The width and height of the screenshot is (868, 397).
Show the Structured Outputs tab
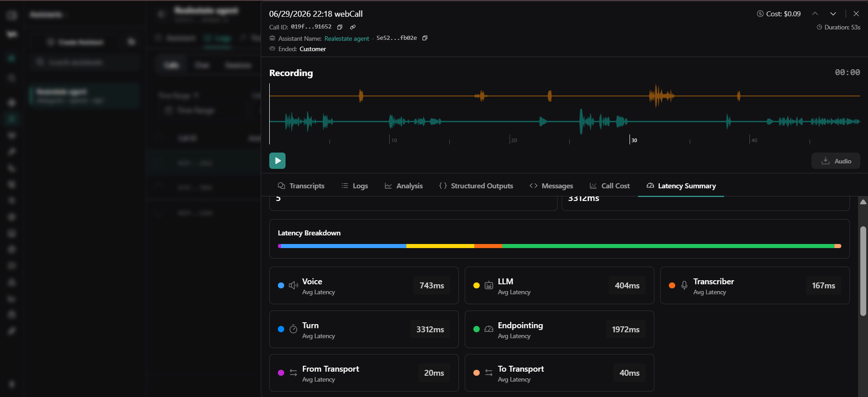pyautogui.click(x=476, y=186)
